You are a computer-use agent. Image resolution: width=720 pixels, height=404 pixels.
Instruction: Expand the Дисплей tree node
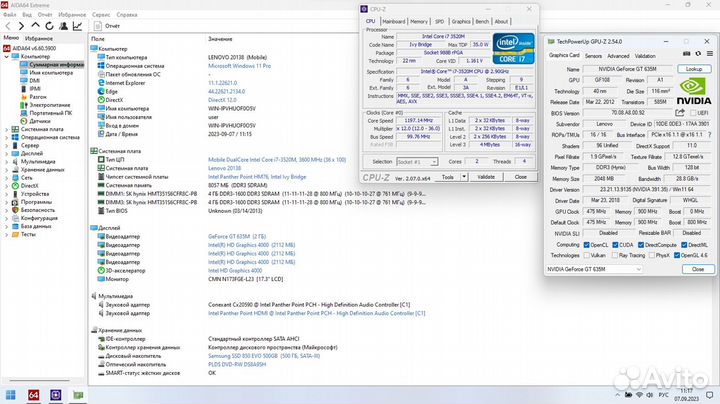pyautogui.click(x=6, y=154)
